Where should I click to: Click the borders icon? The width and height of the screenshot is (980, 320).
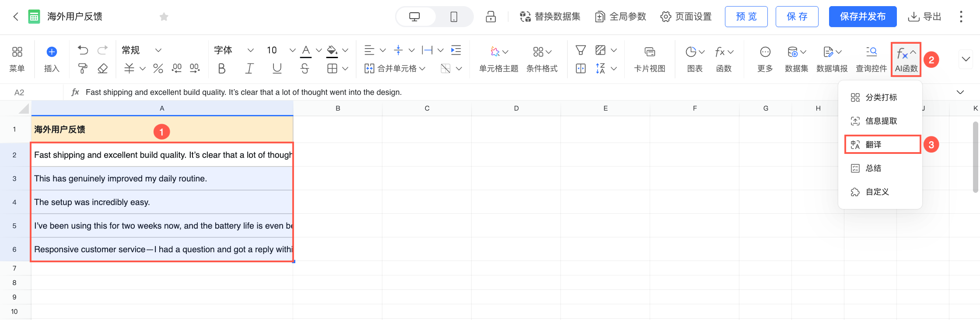point(332,68)
